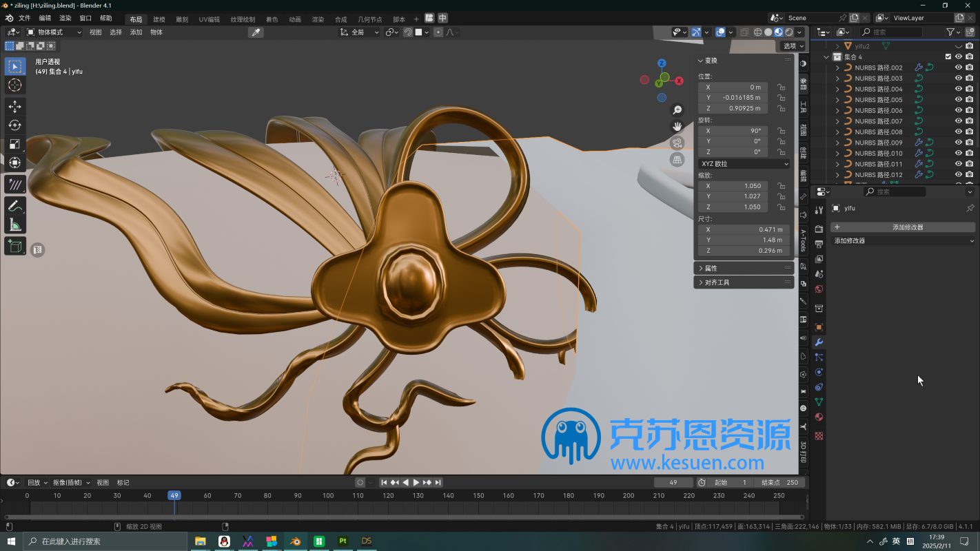
Task: Select the Add Cube tool
Action: pos(14,246)
